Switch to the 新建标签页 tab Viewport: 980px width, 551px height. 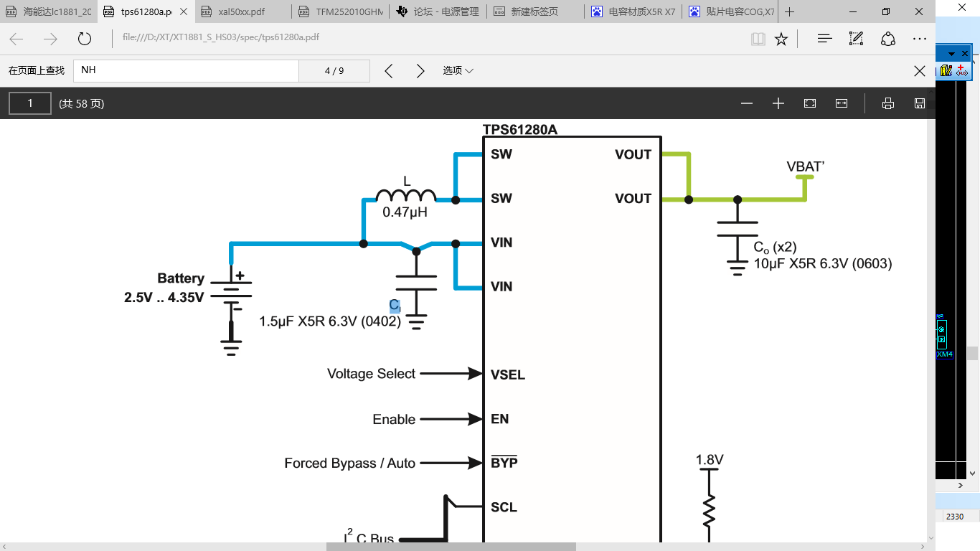[537, 11]
